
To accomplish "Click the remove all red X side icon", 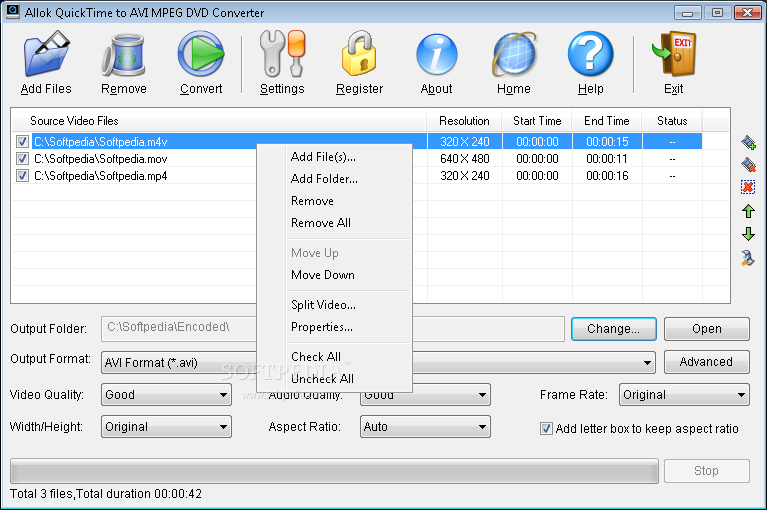I will tap(748, 187).
